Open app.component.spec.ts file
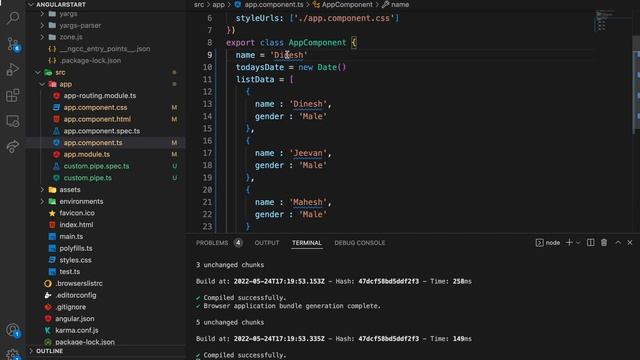The image size is (640, 360). pyautogui.click(x=102, y=131)
